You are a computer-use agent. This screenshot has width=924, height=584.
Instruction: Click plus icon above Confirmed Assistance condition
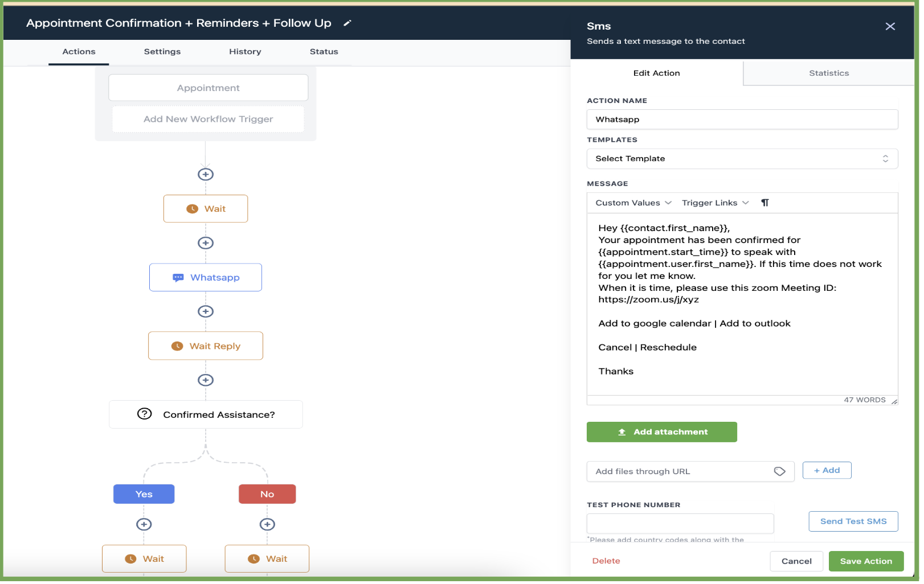(x=206, y=380)
